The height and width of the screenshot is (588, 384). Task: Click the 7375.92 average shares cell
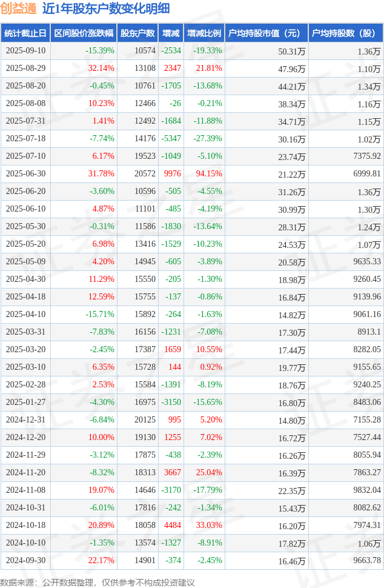pos(367,156)
